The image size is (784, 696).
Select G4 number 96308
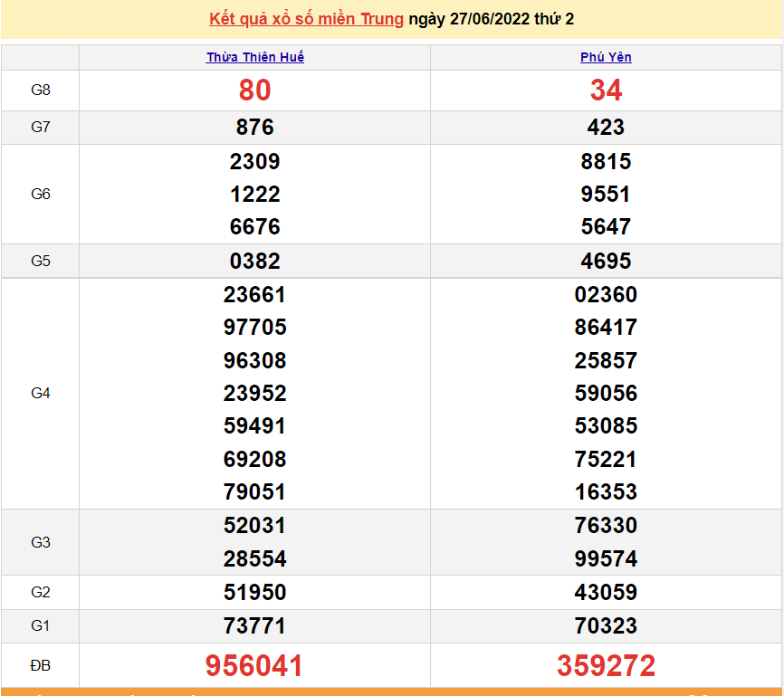point(255,360)
